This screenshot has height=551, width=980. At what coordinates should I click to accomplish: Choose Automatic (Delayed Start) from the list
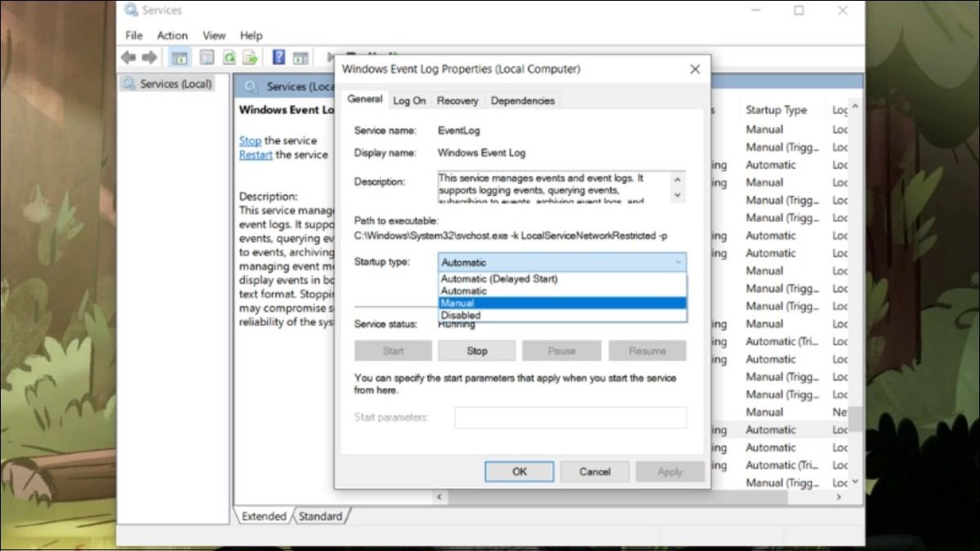[562, 278]
